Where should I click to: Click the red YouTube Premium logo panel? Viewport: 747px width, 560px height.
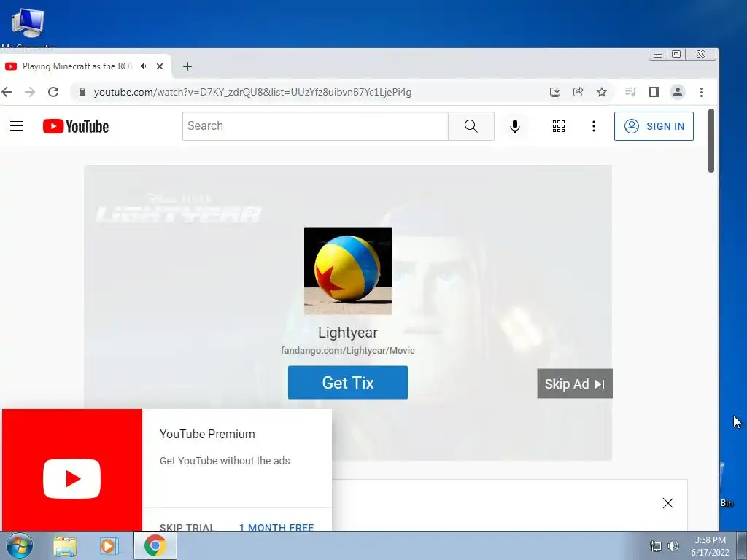[x=72, y=470]
